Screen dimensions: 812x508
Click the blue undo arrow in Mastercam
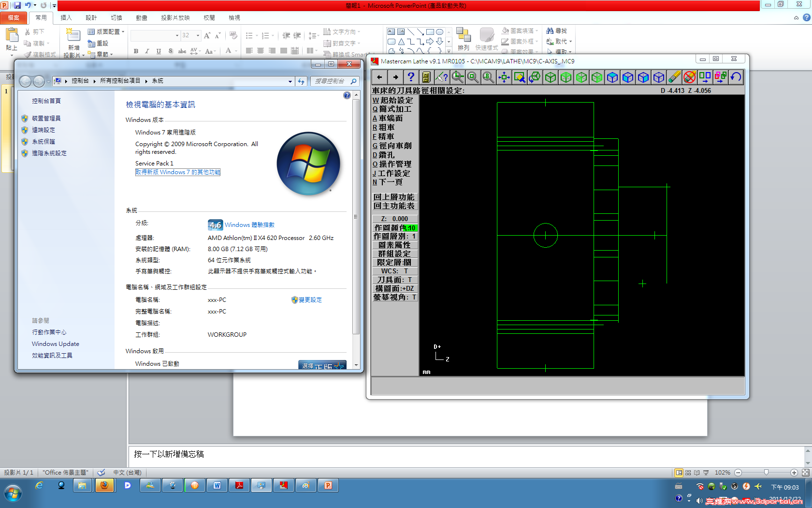pyautogui.click(x=736, y=77)
